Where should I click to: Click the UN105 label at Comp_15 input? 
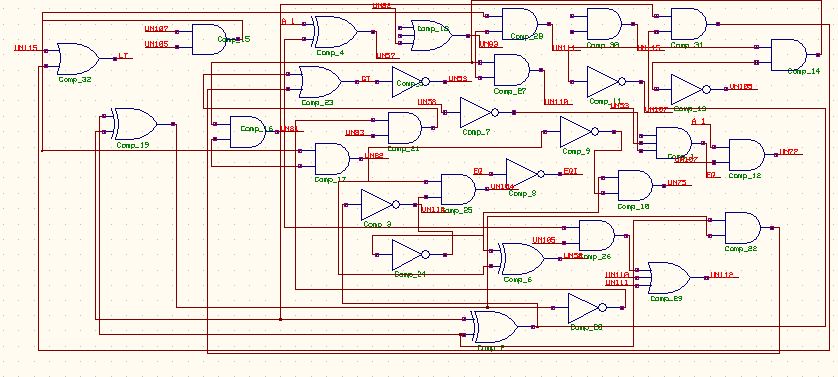tap(156, 44)
